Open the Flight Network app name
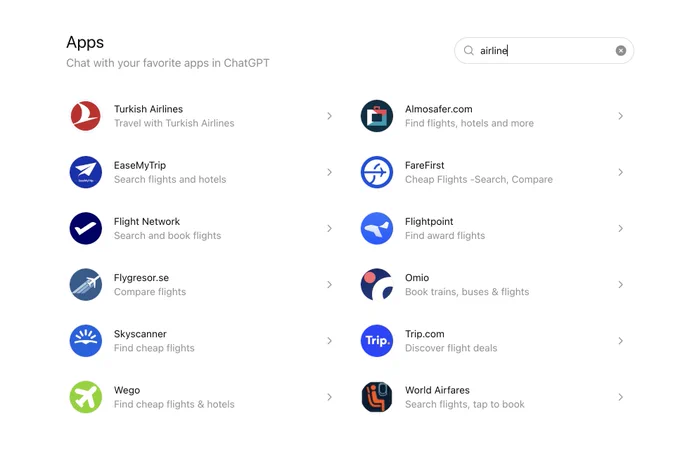This screenshot has width=680, height=468. point(147,221)
